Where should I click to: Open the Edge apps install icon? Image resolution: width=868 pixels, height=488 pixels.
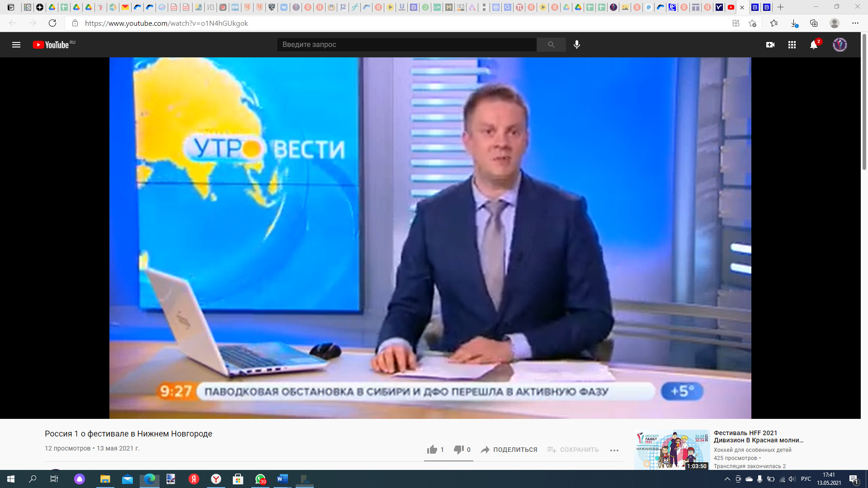pos(736,23)
